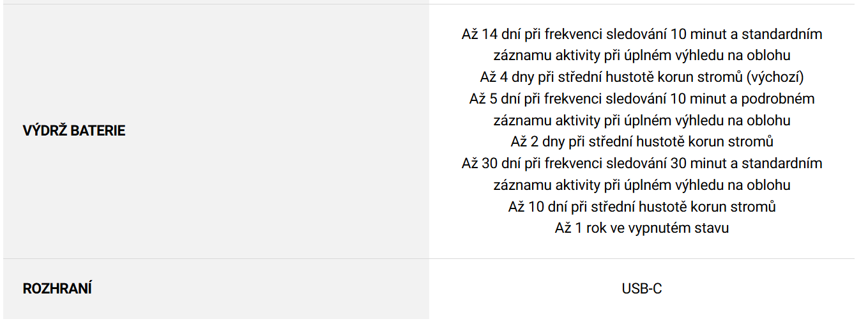
Task: Click the 'Až 10 dní' battery line
Action: point(642,207)
